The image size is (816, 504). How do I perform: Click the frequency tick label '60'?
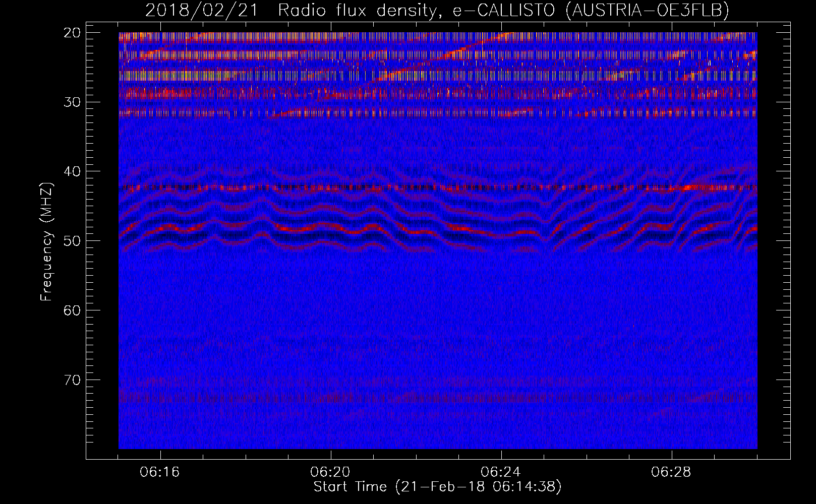tap(73, 310)
